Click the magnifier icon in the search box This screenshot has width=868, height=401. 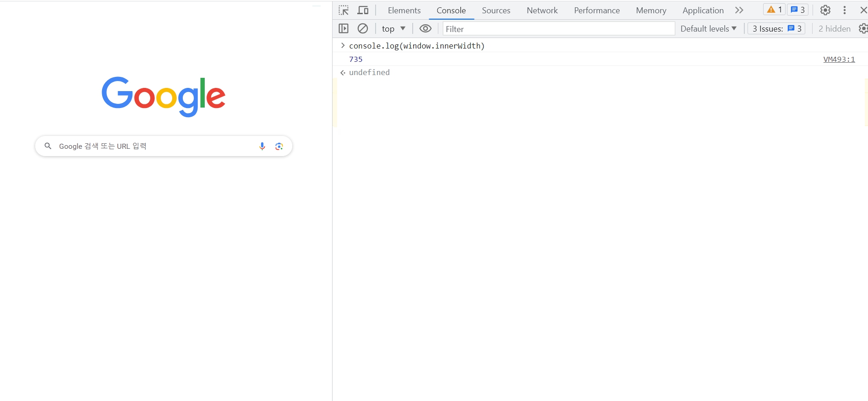(x=48, y=146)
